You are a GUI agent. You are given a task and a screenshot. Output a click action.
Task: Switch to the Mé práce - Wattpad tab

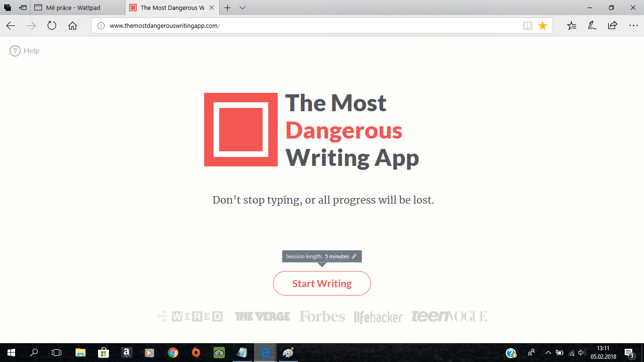click(x=78, y=8)
